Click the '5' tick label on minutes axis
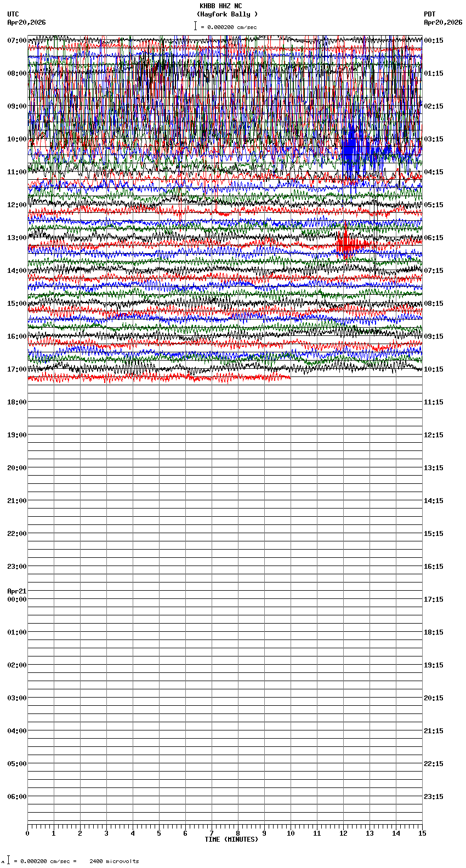The width and height of the screenshot is (466, 868). (159, 833)
